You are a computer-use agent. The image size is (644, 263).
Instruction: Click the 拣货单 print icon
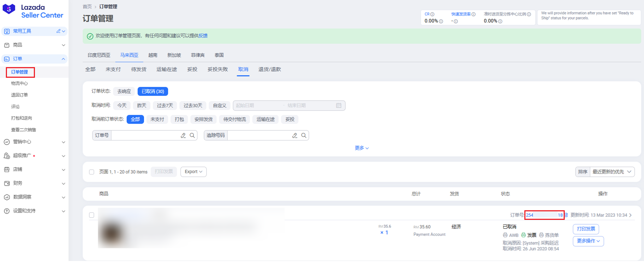[541, 235]
